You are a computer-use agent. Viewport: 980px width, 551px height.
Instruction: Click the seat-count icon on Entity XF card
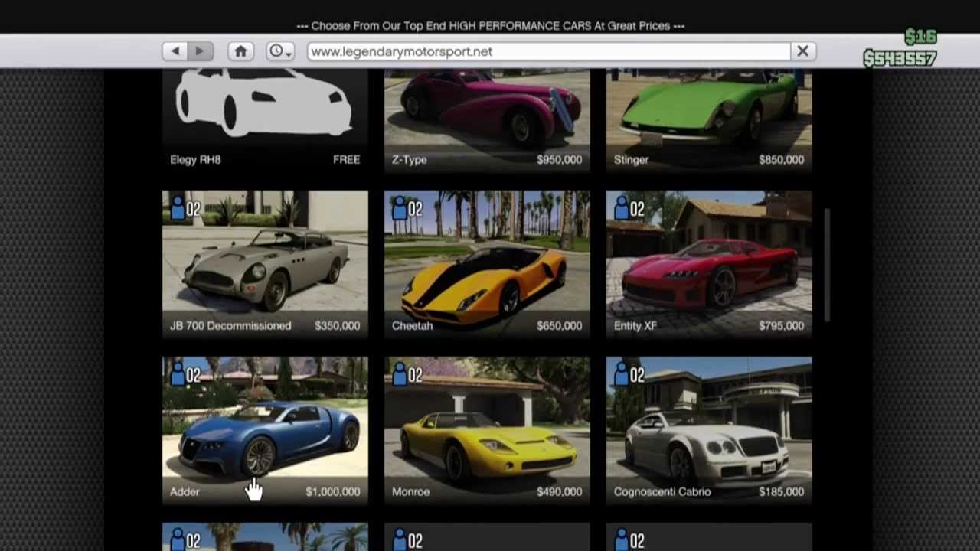tap(629, 209)
